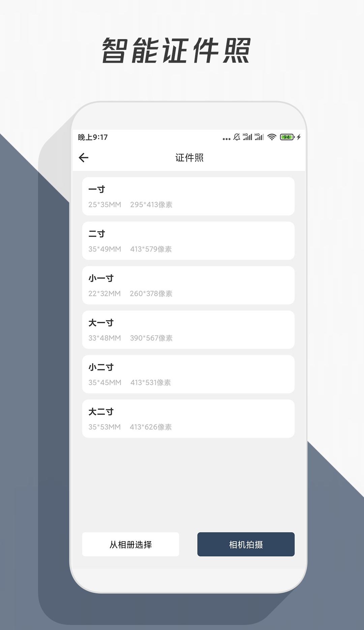
Task: Tap the battery 94 indicator icon
Action: 287,137
